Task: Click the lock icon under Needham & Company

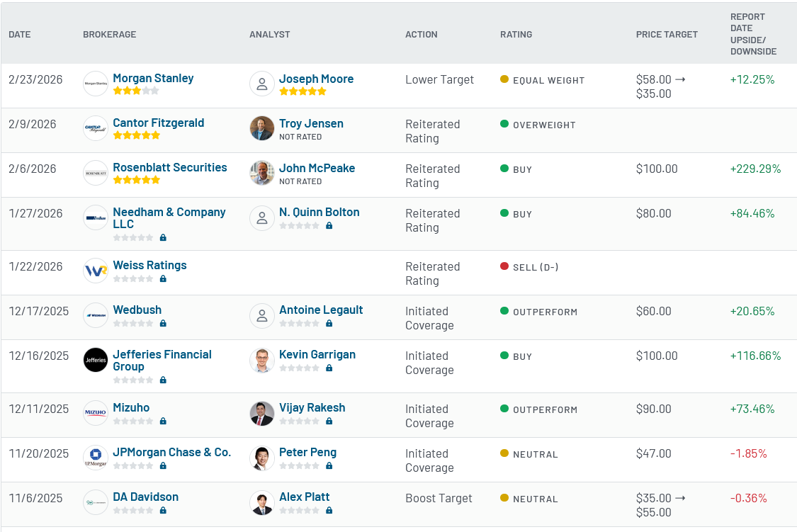Action: point(163,237)
